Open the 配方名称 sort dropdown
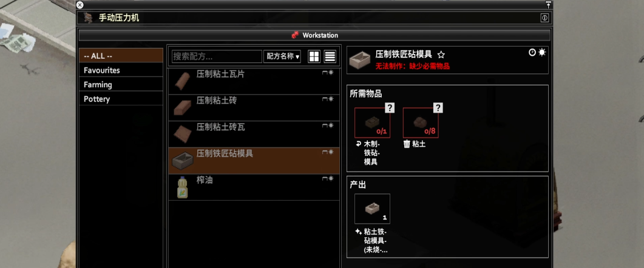The width and height of the screenshot is (644, 268). pyautogui.click(x=282, y=56)
